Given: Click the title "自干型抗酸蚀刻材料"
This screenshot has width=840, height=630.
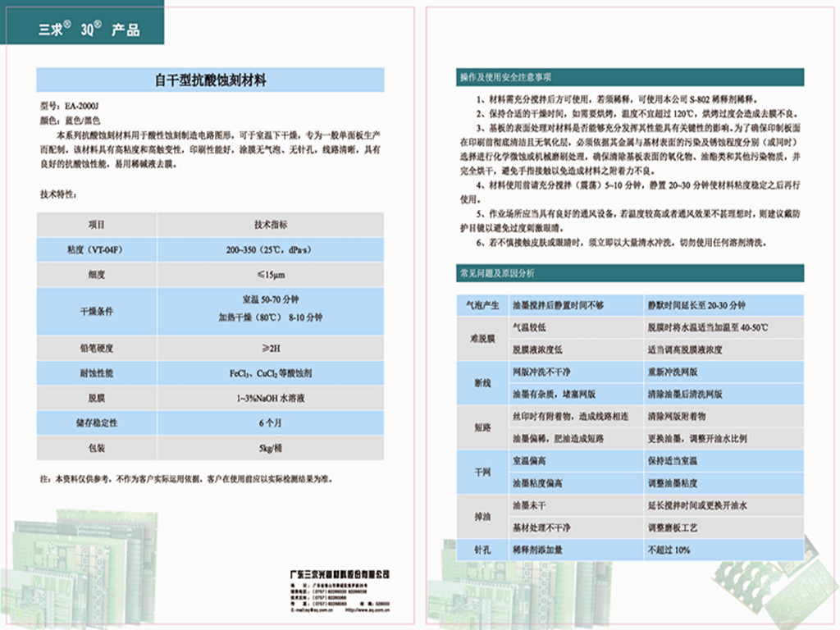Looking at the screenshot, I should [x=211, y=80].
